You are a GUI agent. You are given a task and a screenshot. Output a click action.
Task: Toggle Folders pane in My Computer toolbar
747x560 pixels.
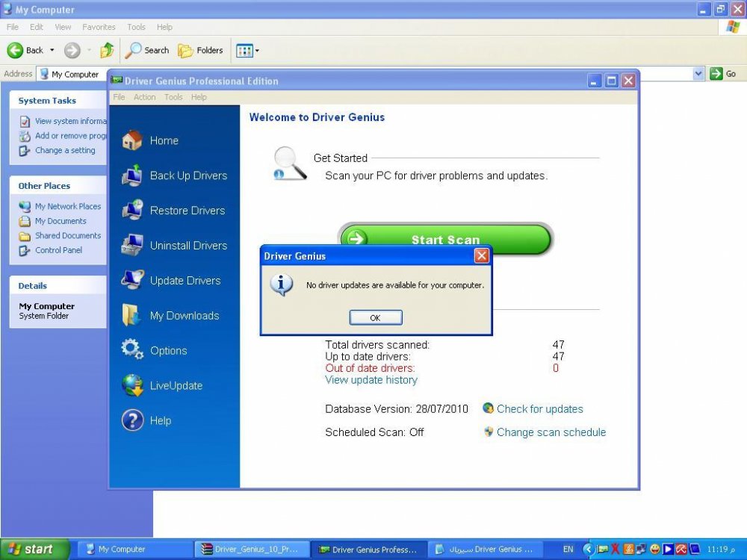point(200,50)
